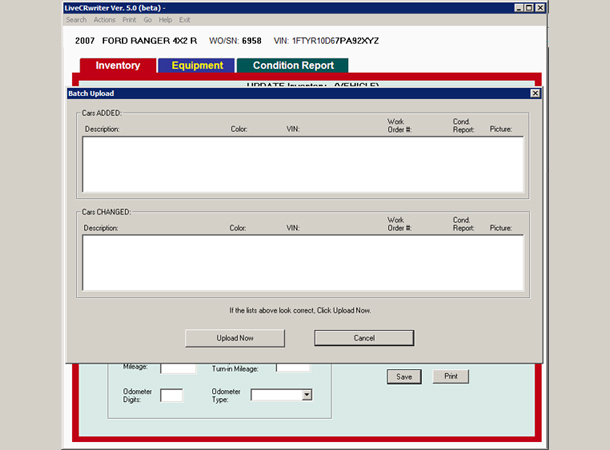The height and width of the screenshot is (450, 610).
Task: Open the Help menu
Action: coord(165,20)
